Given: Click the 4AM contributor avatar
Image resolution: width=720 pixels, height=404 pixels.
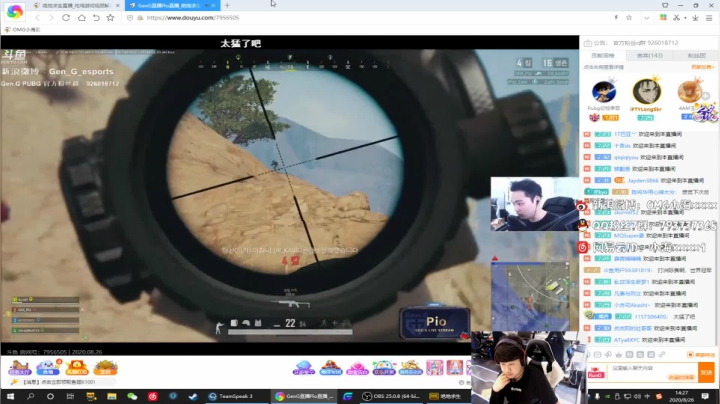Looking at the screenshot, I should (689, 91).
